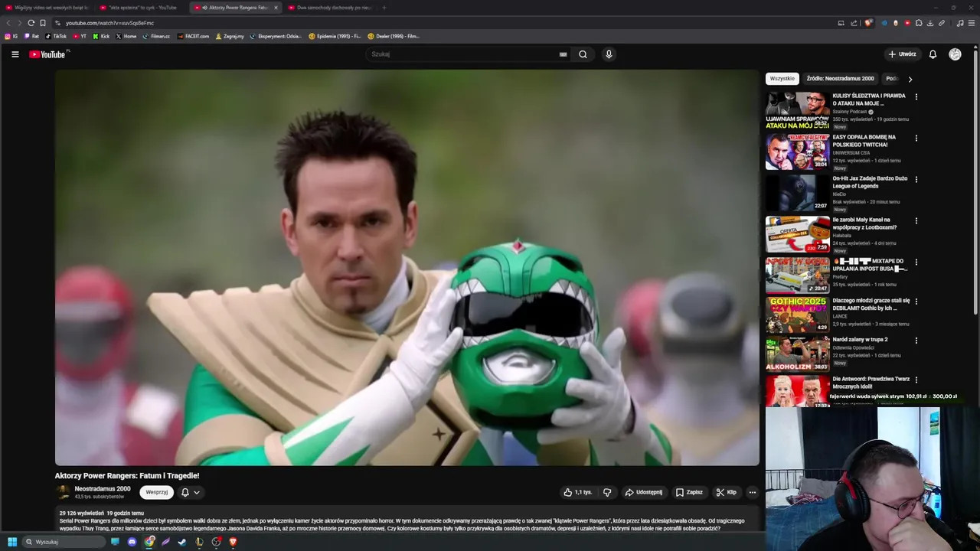Image resolution: width=980 pixels, height=551 pixels.
Task: Open Steam from the taskbar
Action: click(x=182, y=542)
